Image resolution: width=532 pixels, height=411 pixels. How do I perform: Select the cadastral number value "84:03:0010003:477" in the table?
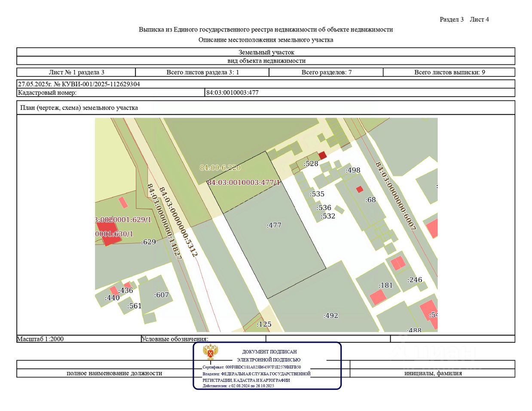tap(232, 92)
